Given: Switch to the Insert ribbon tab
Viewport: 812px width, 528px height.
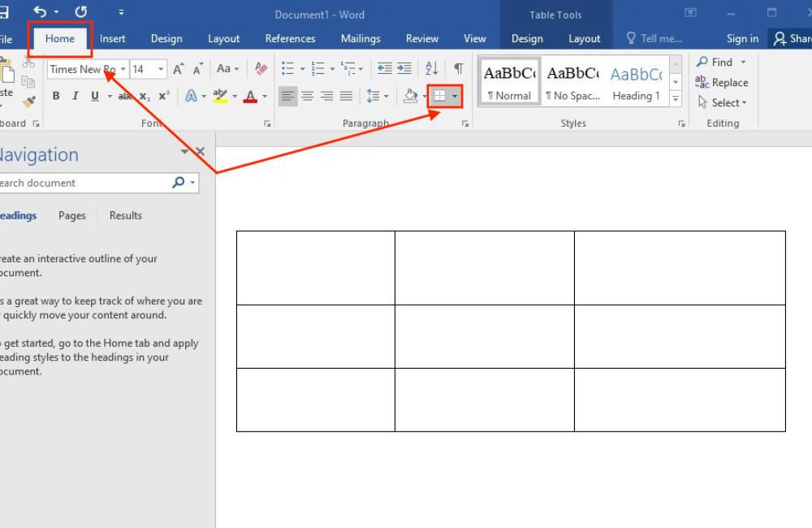Looking at the screenshot, I should click(112, 38).
